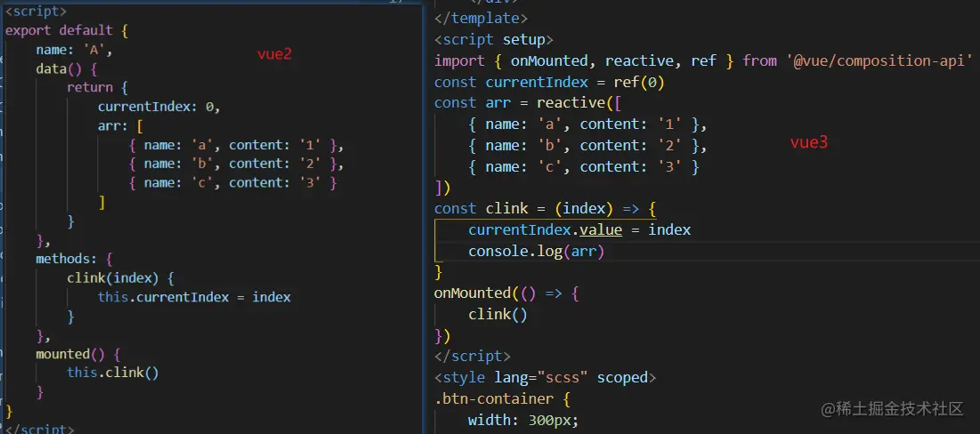Click 'clink()' call inside onMounted

[498, 315]
